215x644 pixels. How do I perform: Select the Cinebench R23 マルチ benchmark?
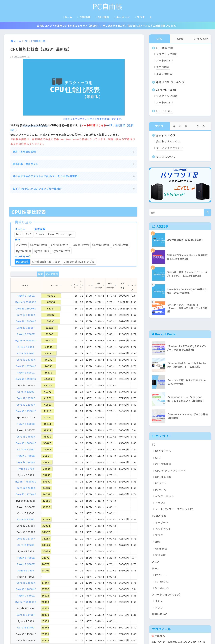pos(46,262)
